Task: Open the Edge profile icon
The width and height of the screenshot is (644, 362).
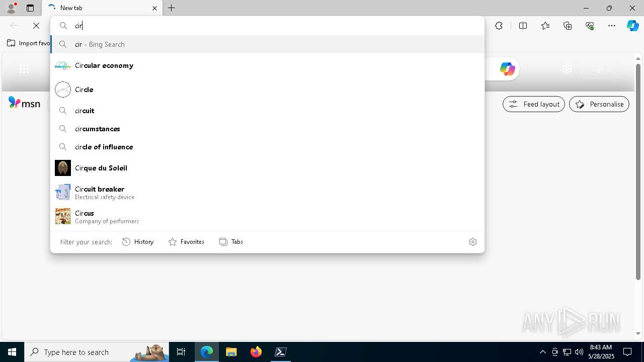Action: click(x=11, y=8)
